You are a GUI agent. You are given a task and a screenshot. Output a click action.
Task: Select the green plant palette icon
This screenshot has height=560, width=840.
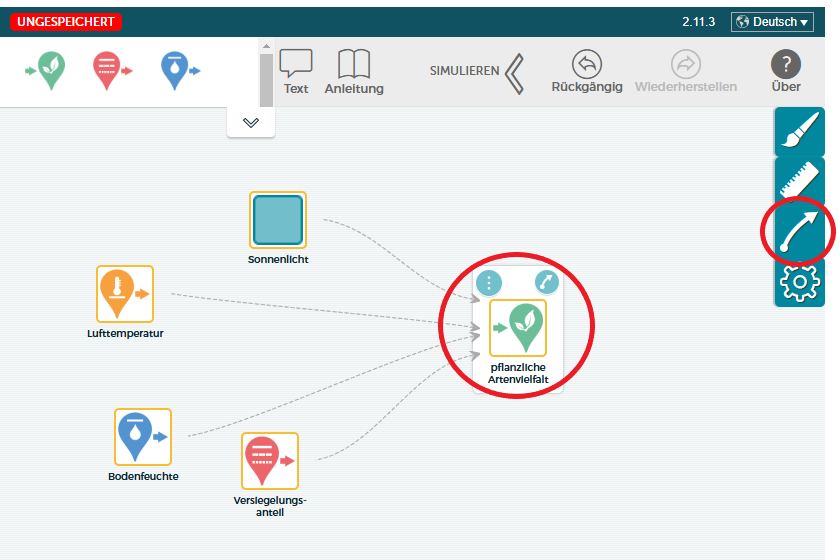50,71
